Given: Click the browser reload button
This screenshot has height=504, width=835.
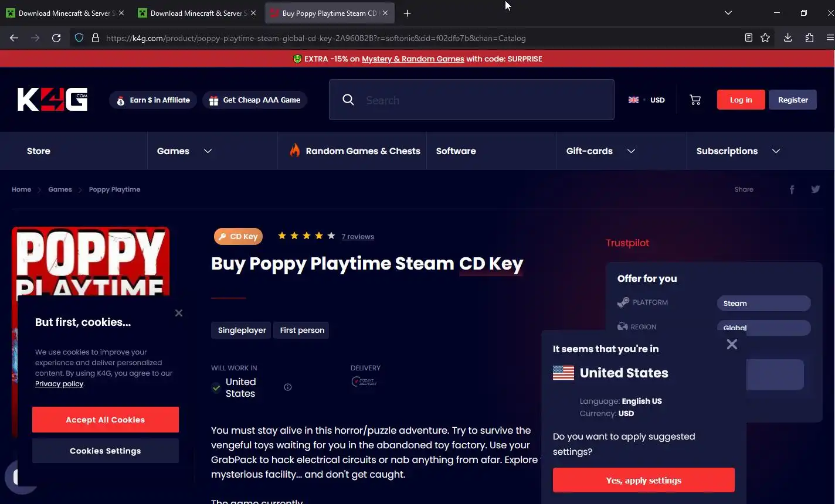Looking at the screenshot, I should 56,38.
